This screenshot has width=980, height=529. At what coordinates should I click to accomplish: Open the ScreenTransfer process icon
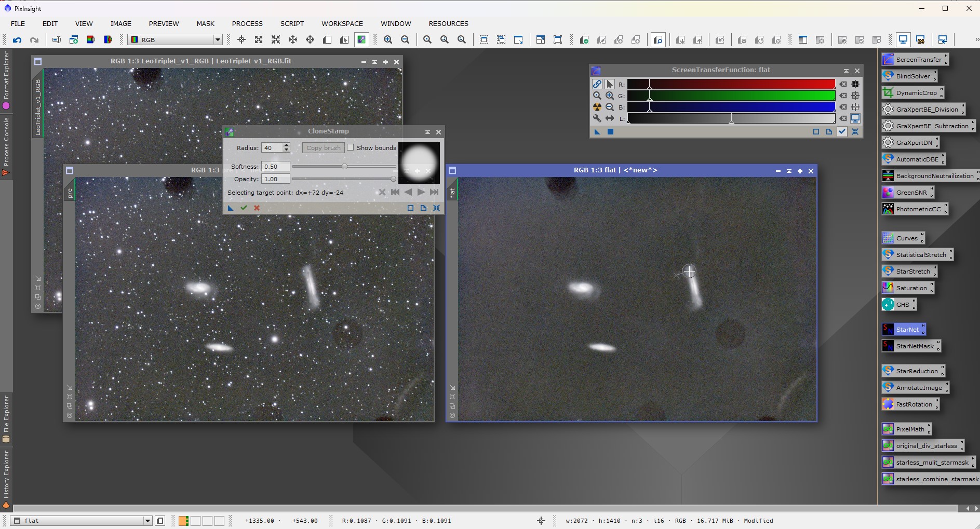coord(914,60)
